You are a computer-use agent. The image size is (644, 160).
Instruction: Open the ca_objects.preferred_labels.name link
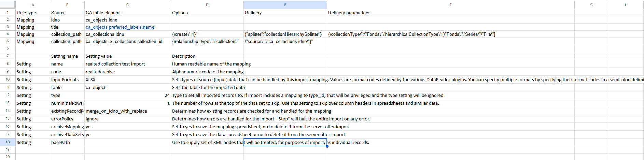coord(120,27)
